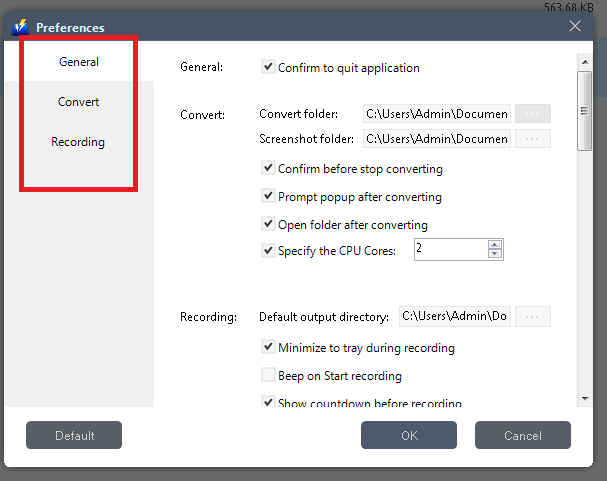
Task: Click the Default output directory field
Action: (455, 317)
